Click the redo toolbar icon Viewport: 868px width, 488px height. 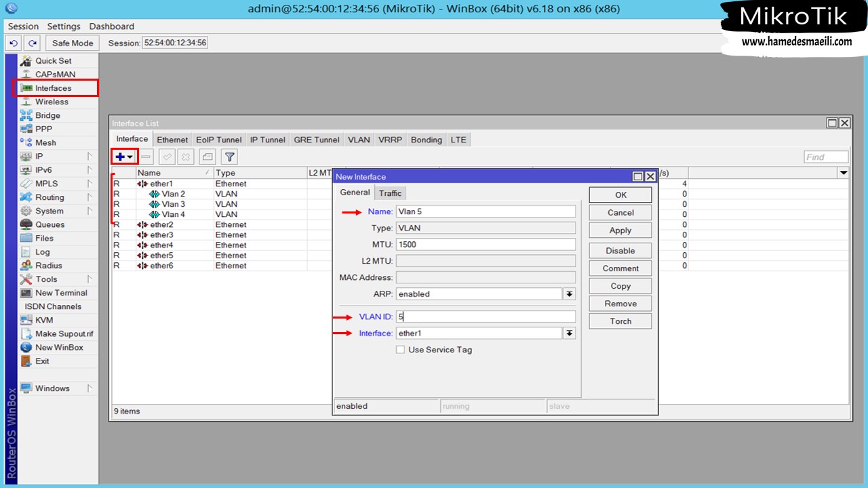pos(31,43)
